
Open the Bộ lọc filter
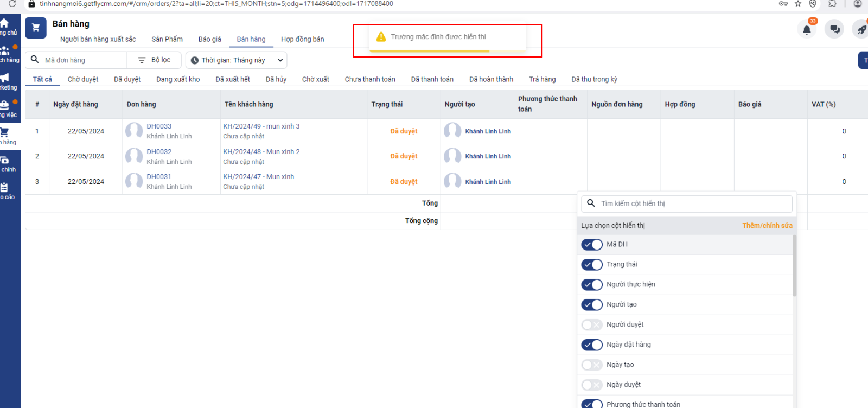(x=155, y=60)
